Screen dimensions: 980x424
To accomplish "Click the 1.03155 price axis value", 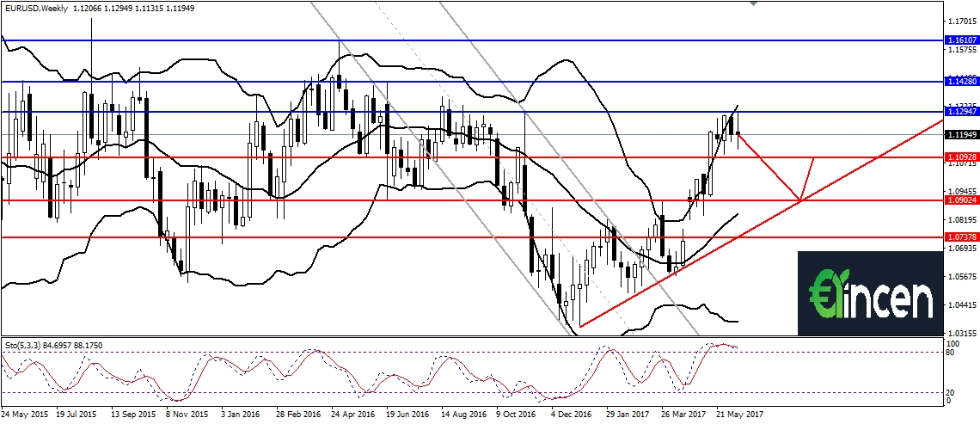I will coord(962,332).
